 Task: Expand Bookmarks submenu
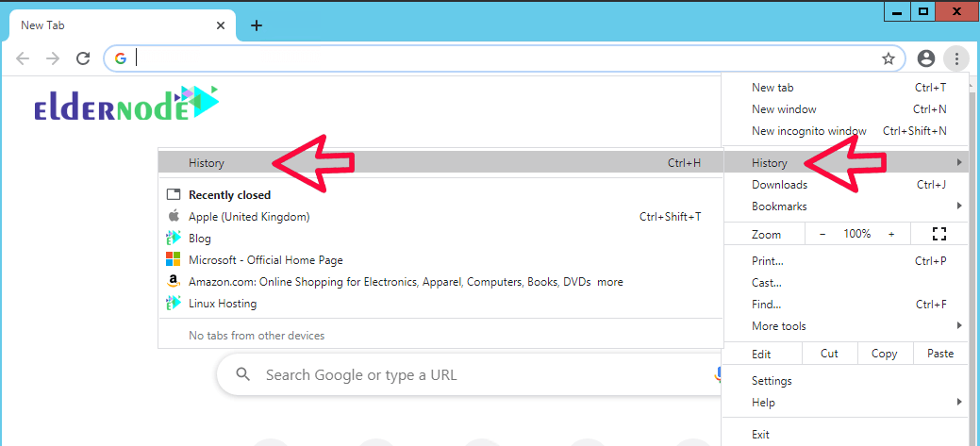(x=845, y=206)
